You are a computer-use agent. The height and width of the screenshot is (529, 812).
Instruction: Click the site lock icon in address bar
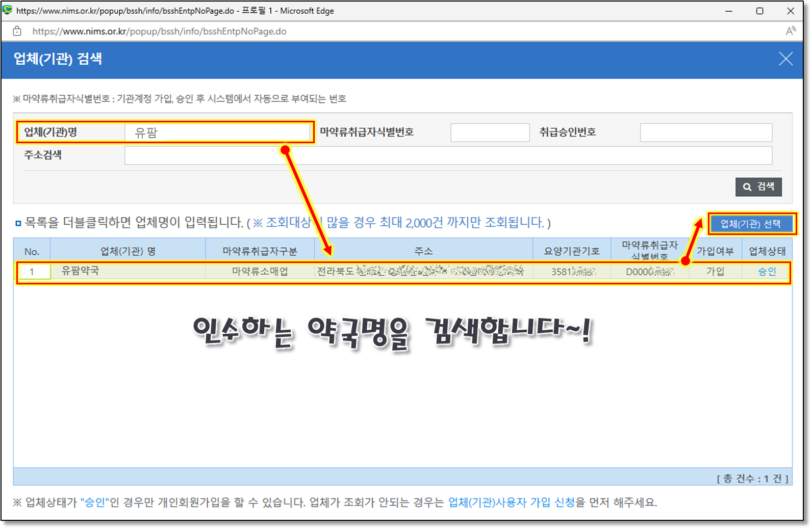tap(17, 31)
